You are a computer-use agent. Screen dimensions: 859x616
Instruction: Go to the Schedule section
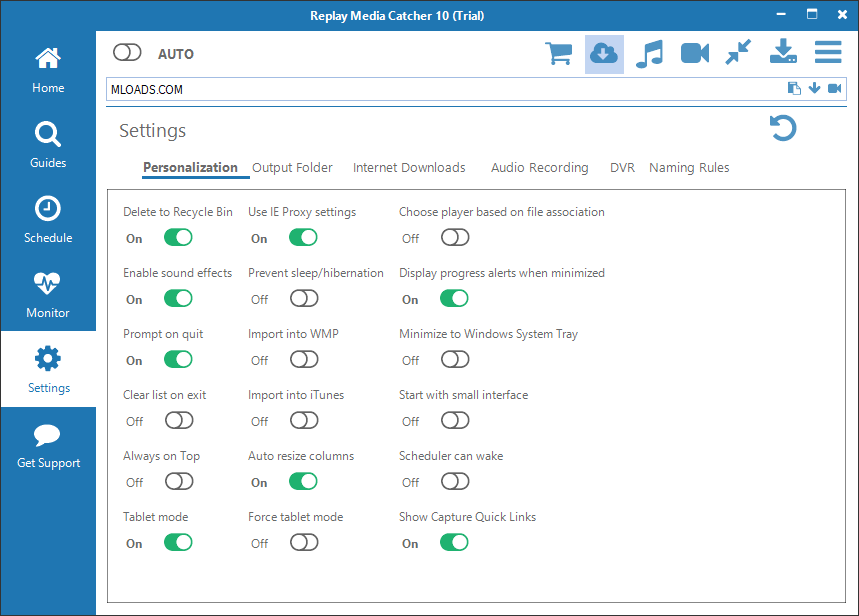47,218
